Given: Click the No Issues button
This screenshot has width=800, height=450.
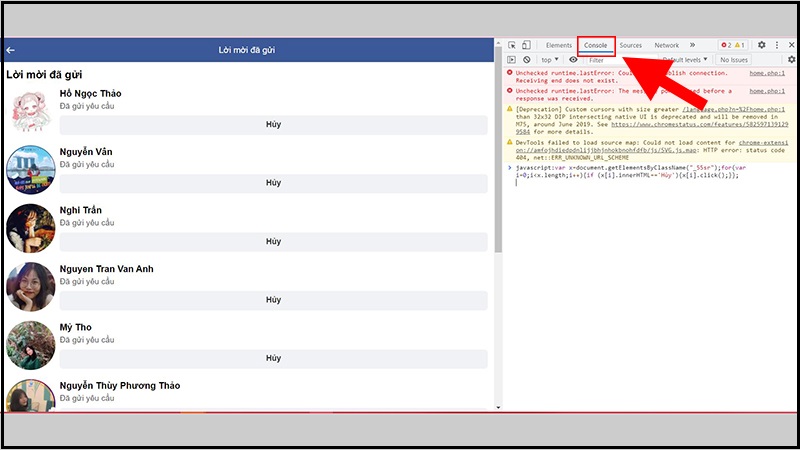Looking at the screenshot, I should (x=736, y=60).
